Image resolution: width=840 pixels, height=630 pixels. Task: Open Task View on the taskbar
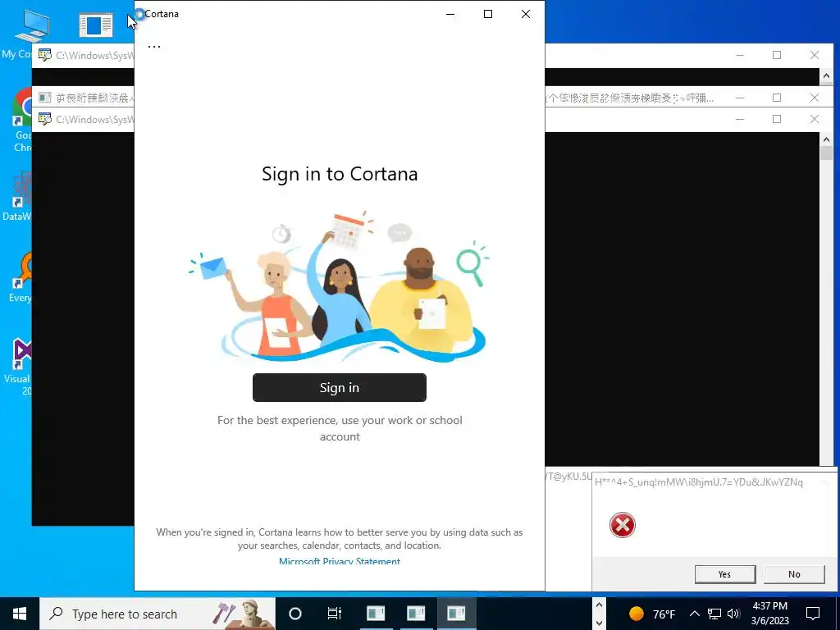(x=335, y=614)
